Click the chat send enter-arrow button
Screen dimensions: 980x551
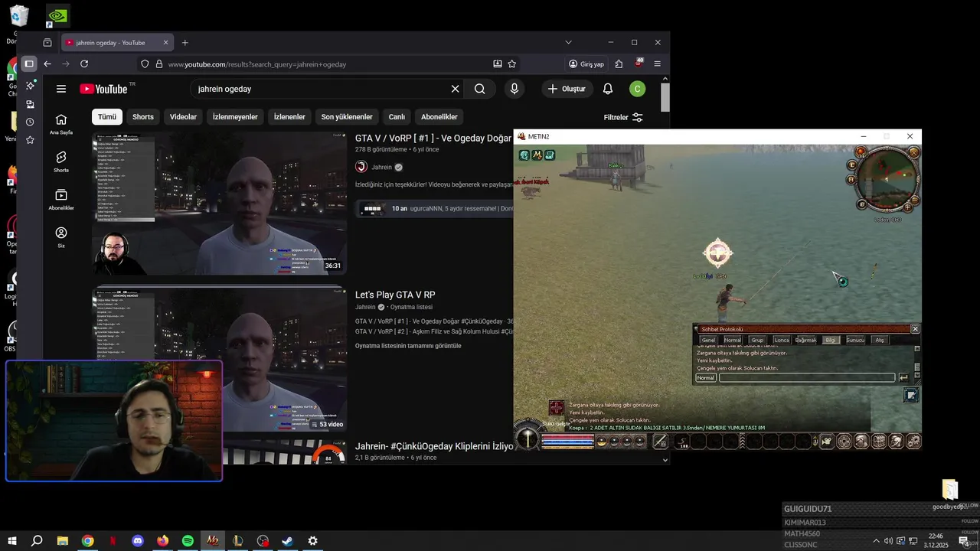pyautogui.click(x=903, y=377)
